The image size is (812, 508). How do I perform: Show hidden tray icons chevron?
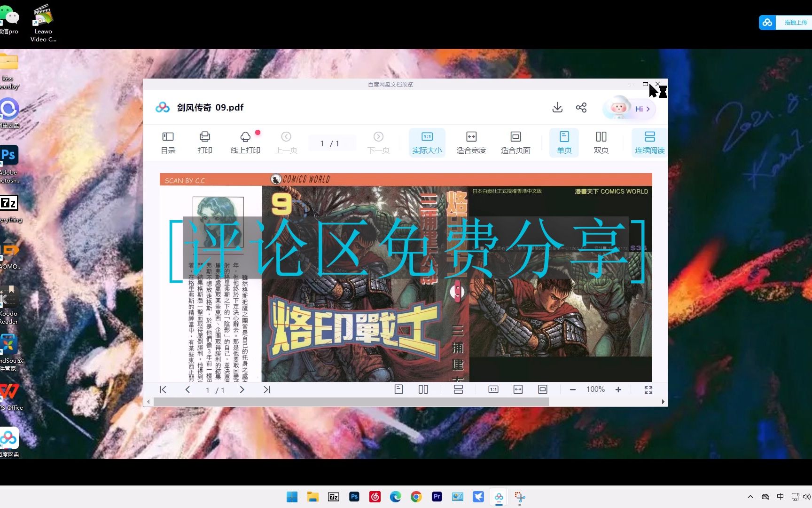tap(750, 497)
